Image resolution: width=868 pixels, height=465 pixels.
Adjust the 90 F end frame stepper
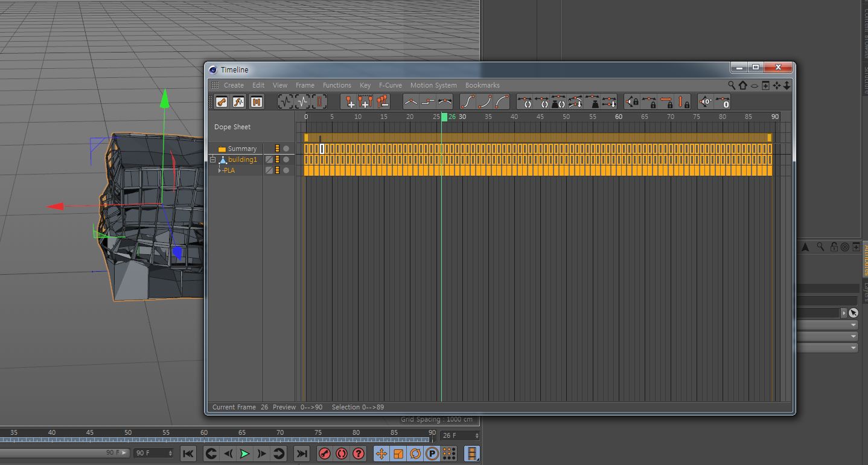click(x=170, y=453)
